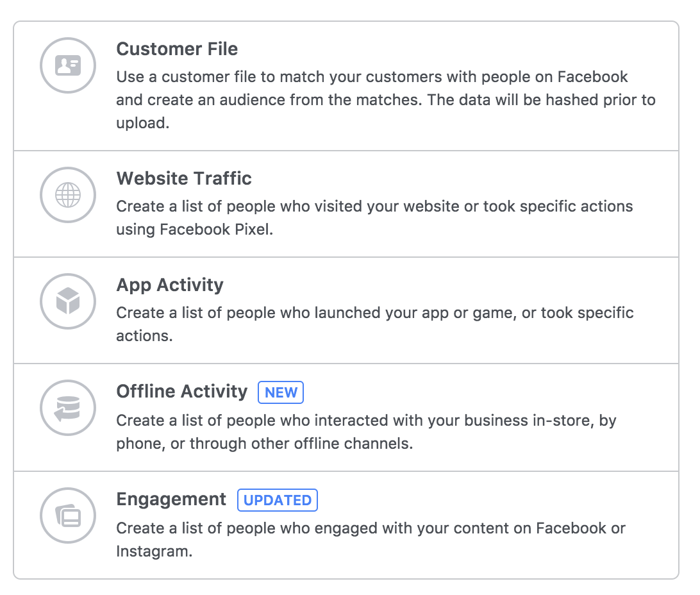This screenshot has width=700, height=595.
Task: Pick the Offline Activity heading
Action: tap(182, 392)
